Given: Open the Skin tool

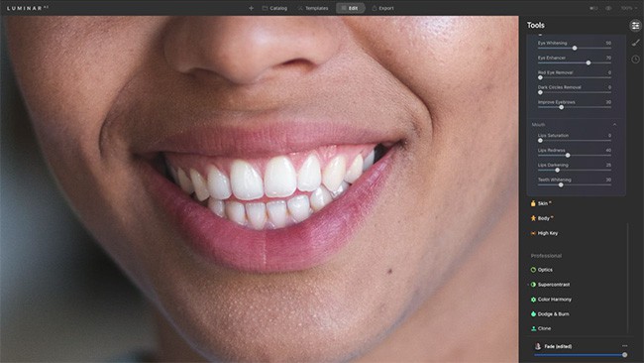Looking at the screenshot, I should [x=541, y=203].
